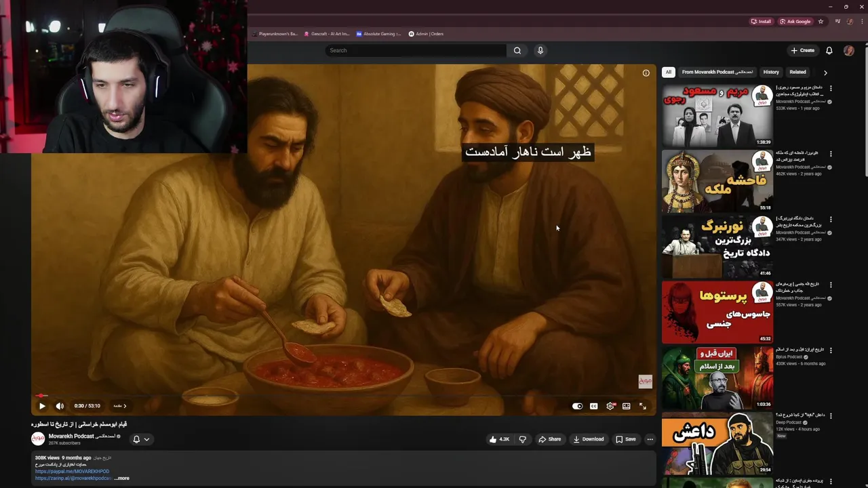Open the media control icon in the Chrome toolbar
Image resolution: width=868 pixels, height=488 pixels.
point(838,21)
